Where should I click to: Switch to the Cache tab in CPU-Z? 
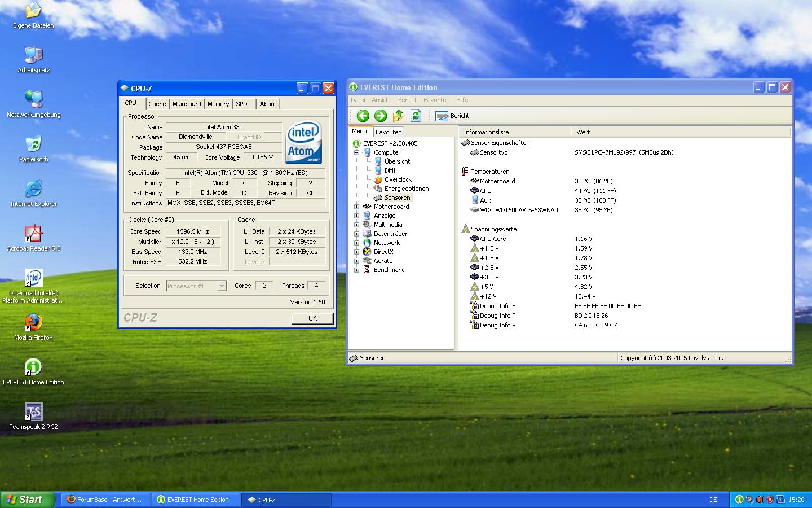157,104
